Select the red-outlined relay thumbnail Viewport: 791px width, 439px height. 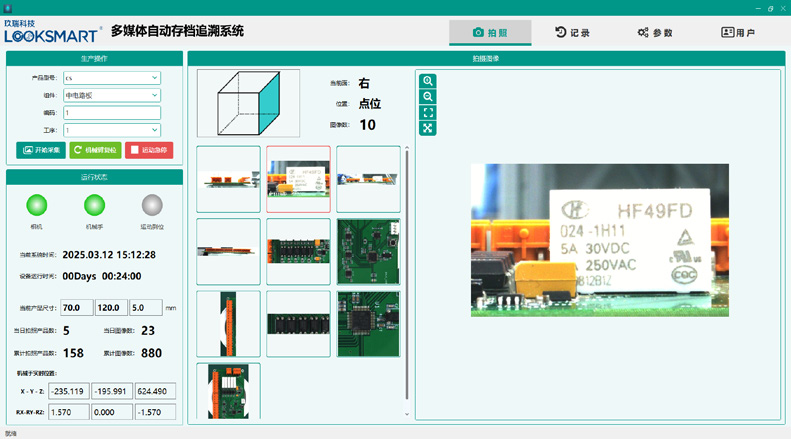click(298, 179)
